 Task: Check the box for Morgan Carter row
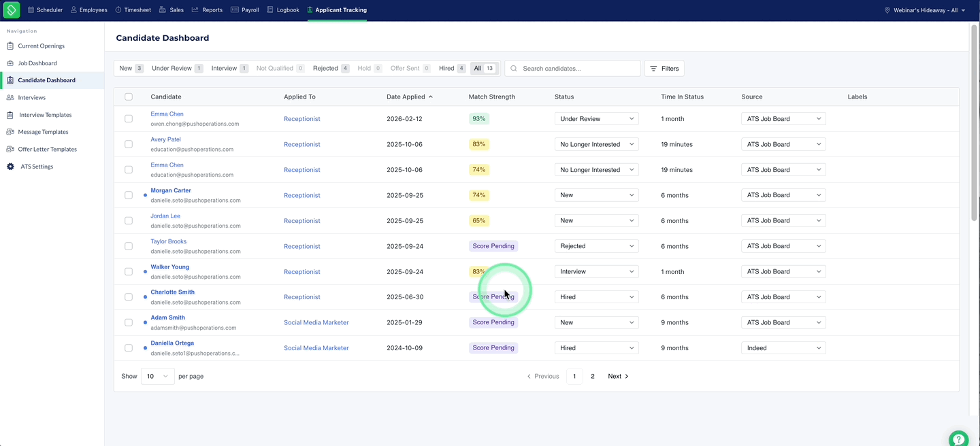(x=129, y=195)
